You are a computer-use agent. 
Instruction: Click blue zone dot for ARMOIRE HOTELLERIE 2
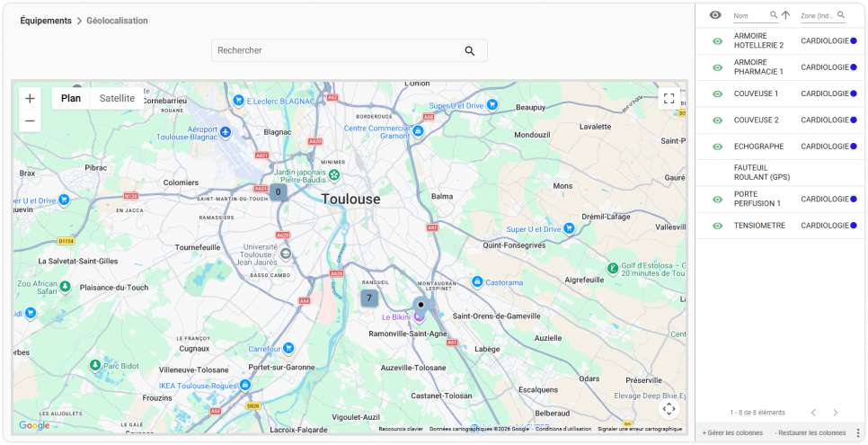[x=853, y=40]
